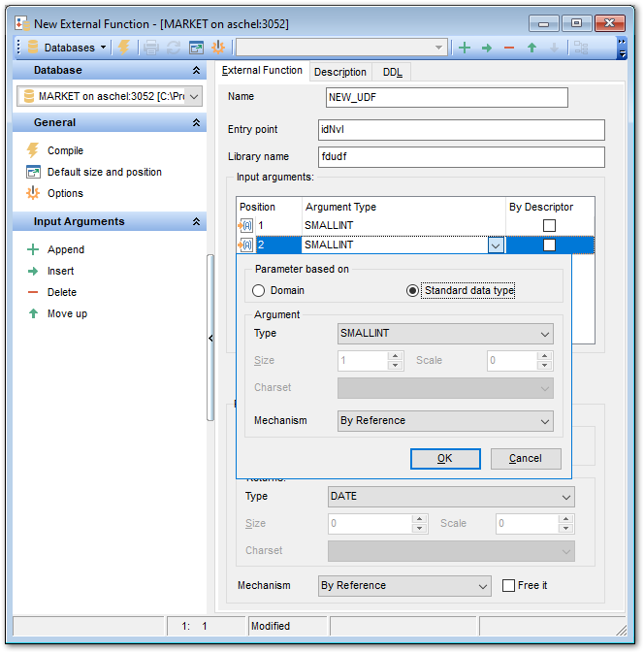Click Move up arrow in sidebar

[x=33, y=313]
